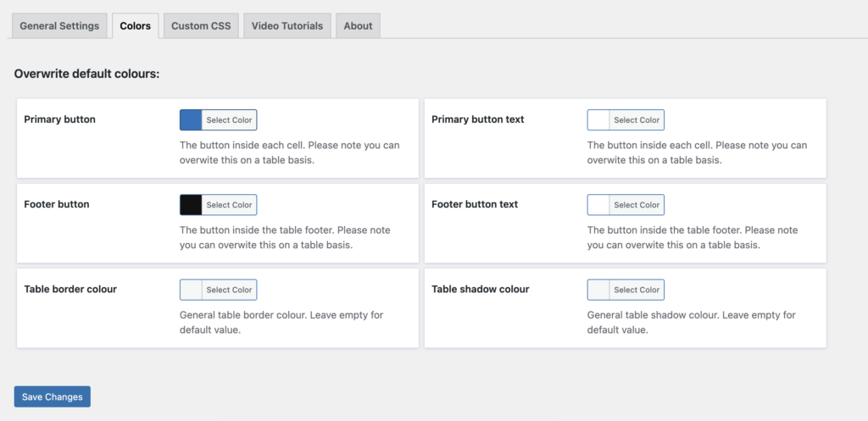This screenshot has height=421, width=868.
Task: Click the Save Changes button
Action: point(52,396)
